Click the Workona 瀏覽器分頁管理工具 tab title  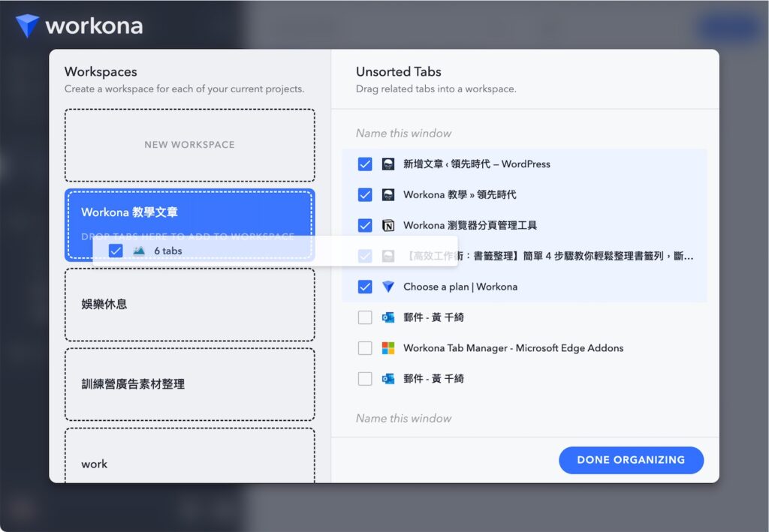point(470,225)
